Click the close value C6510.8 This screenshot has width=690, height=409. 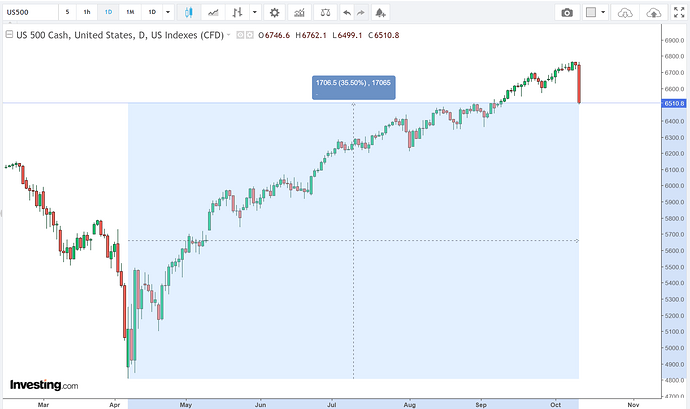(384, 35)
